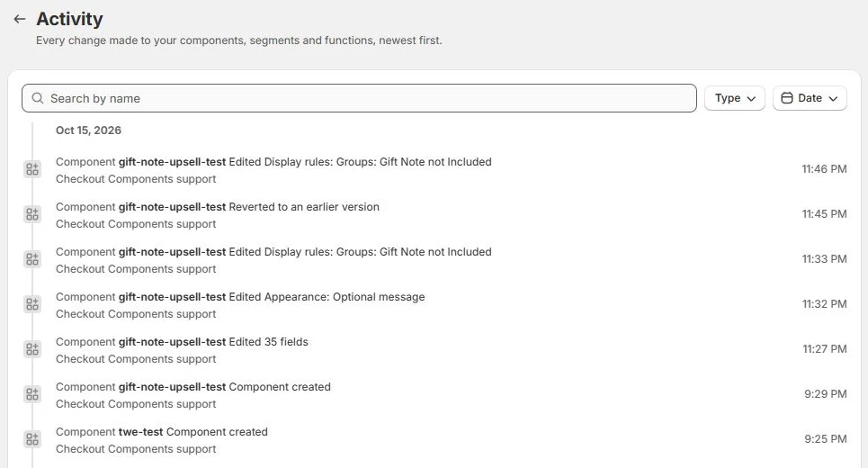This screenshot has height=468, width=868.
Task: Click the component icon for the 11:27 PM entry
Action: [32, 349]
